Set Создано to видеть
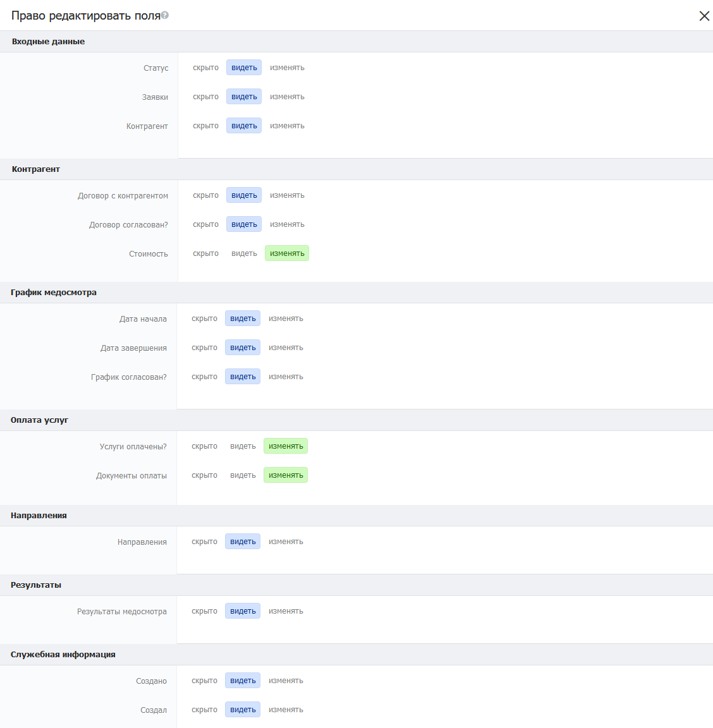 243,681
